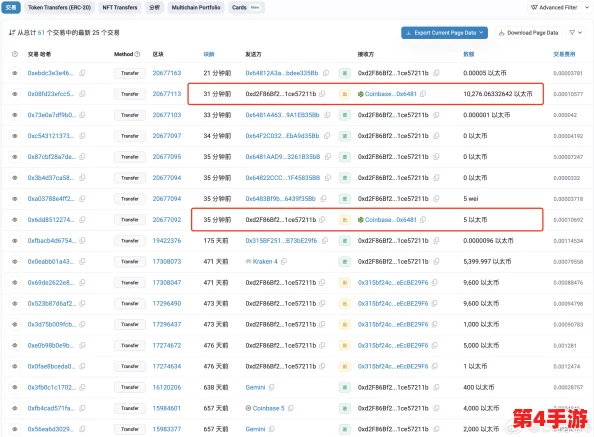Preview transaction 0x73e0a7df9b0 with eye icon
594x437 pixels.
[x=15, y=115]
